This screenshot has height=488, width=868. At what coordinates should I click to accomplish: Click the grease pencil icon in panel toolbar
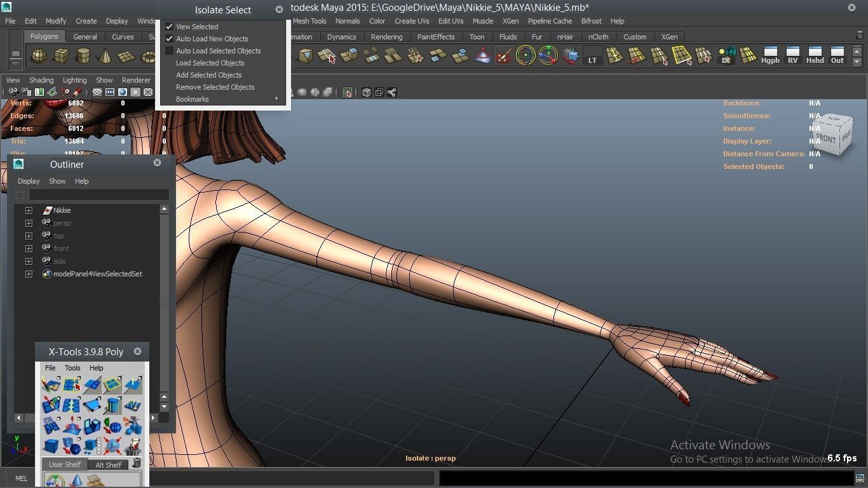pos(77,92)
